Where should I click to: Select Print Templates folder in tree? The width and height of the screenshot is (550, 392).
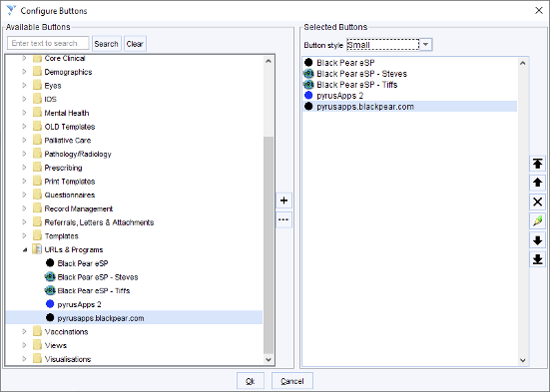[x=70, y=182]
